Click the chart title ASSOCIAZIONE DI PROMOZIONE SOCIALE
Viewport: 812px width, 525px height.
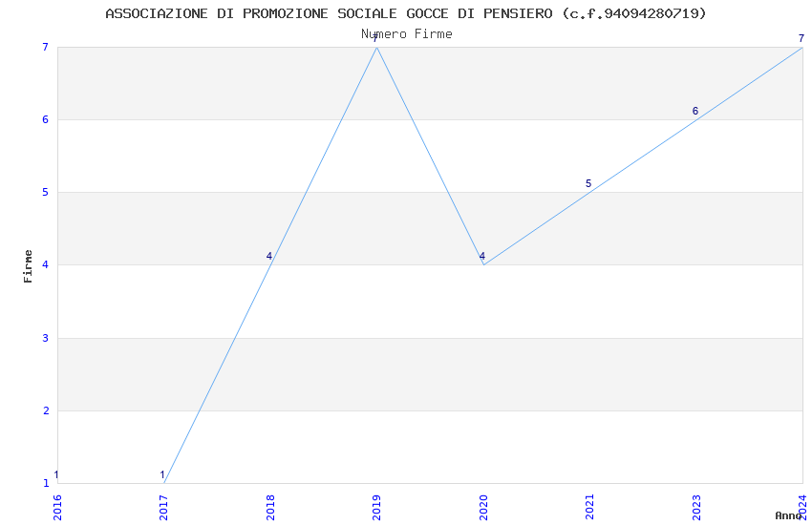pyautogui.click(x=405, y=13)
